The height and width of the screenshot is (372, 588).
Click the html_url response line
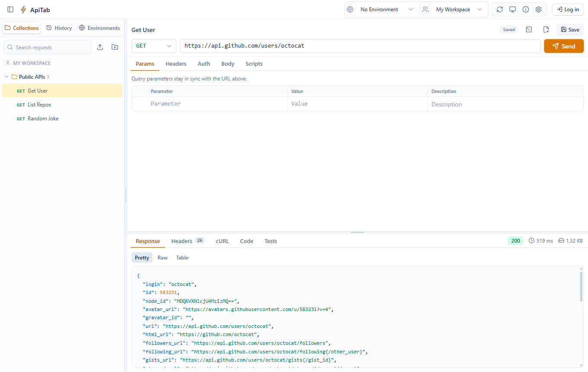click(201, 334)
